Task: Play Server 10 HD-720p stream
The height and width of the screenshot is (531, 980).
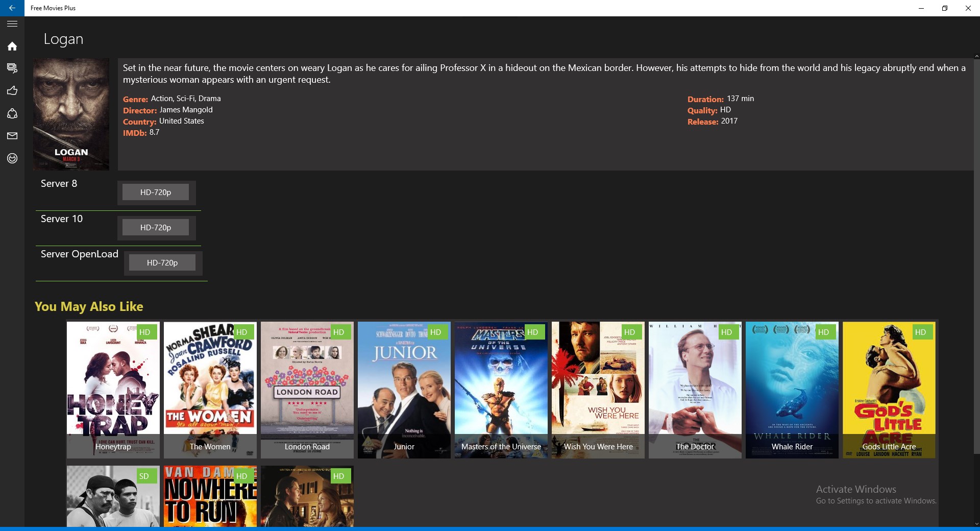Action: [x=156, y=228]
